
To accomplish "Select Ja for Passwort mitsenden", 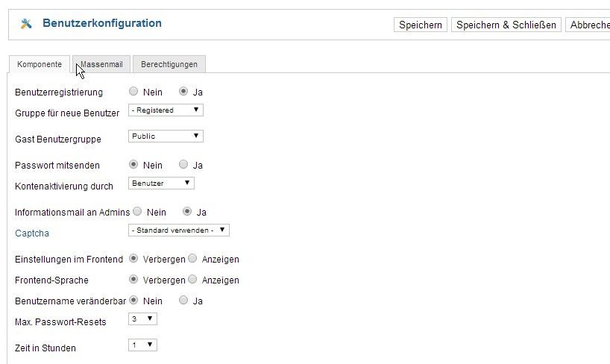I will coord(183,164).
